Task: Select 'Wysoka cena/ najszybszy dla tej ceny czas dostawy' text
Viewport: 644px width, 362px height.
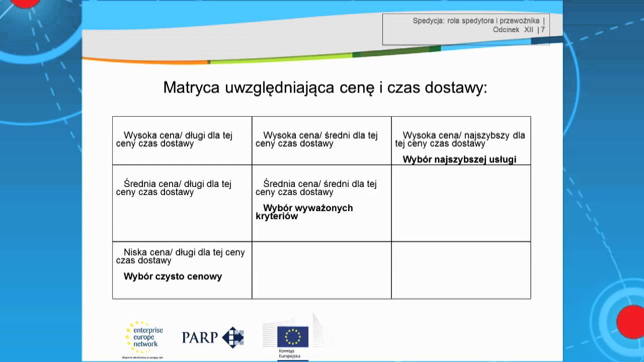Action: pyautogui.click(x=460, y=139)
